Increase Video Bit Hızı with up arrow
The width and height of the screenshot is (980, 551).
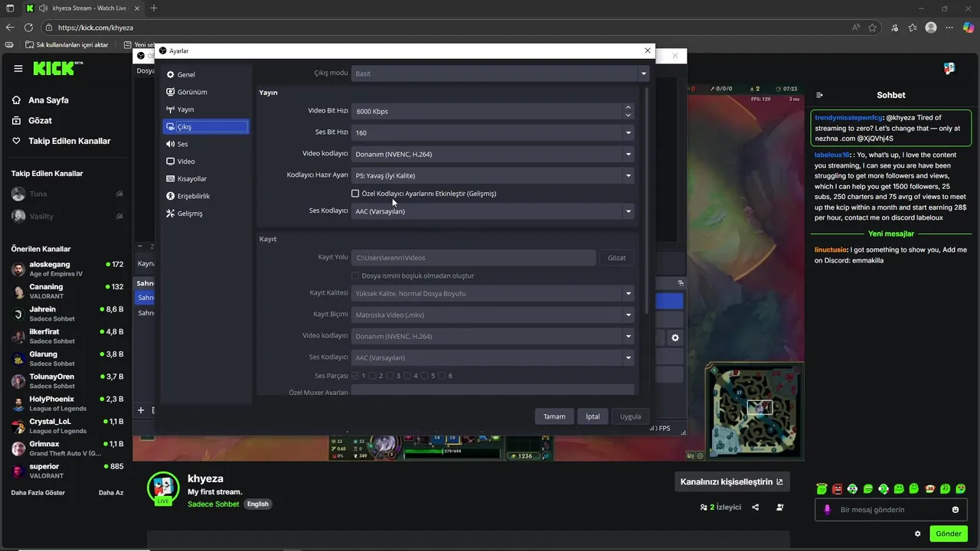click(x=628, y=107)
